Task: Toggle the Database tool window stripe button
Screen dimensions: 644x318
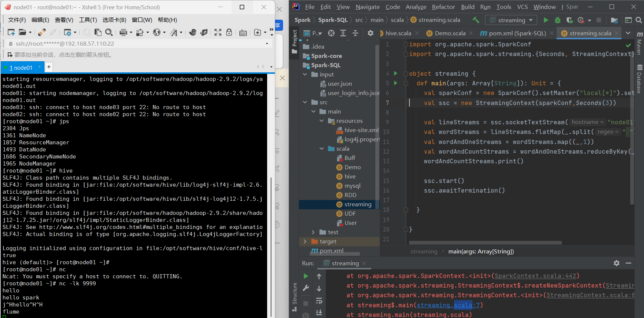Action: tap(640, 79)
